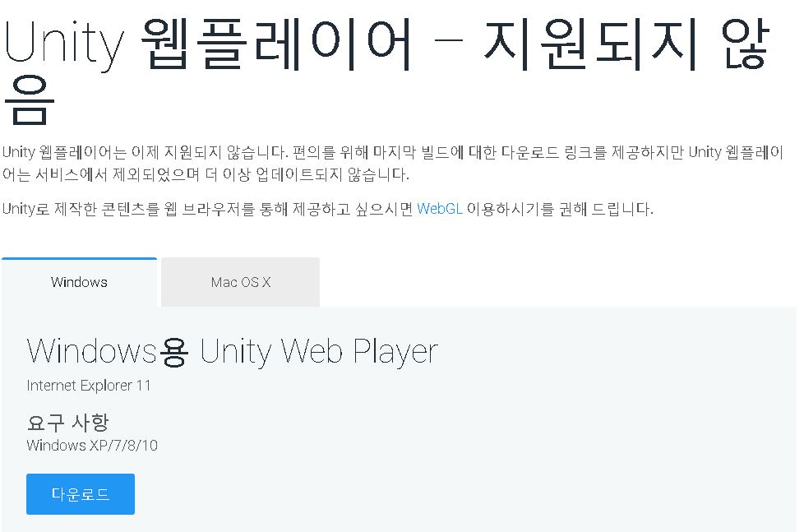This screenshot has width=804, height=532.
Task: Click the paragraph starting 'Unity 웹플레이어는 이제'
Action: [393, 163]
